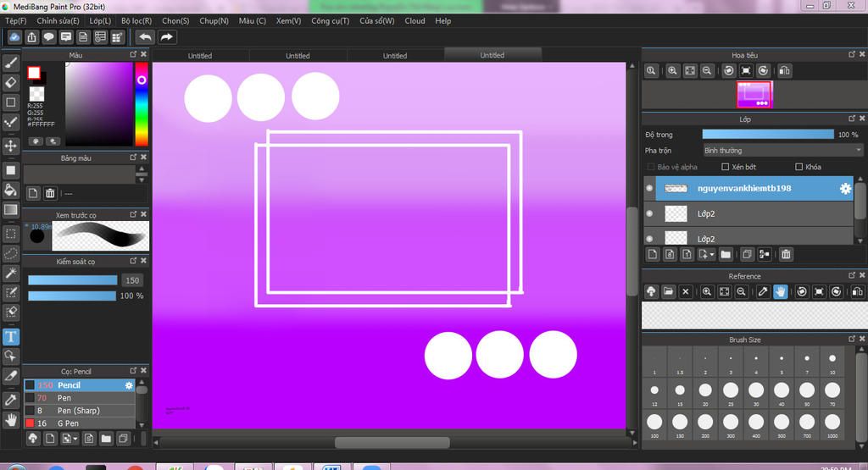Open the Pha trộn blending dropdown

(782, 151)
